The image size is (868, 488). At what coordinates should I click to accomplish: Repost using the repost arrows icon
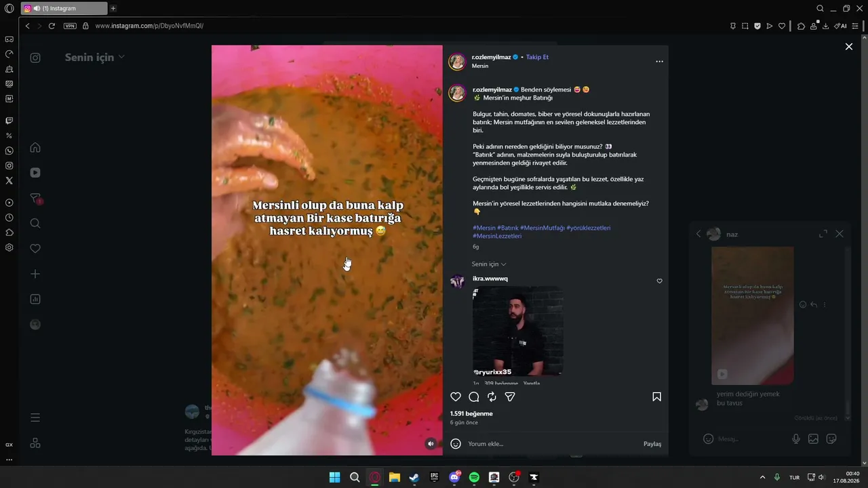click(492, 397)
